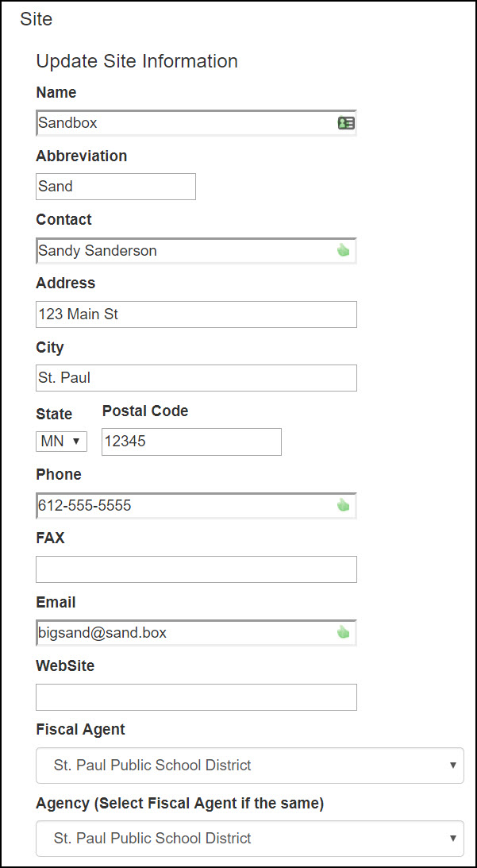
Task: Open the Agency dropdown
Action: [250, 838]
